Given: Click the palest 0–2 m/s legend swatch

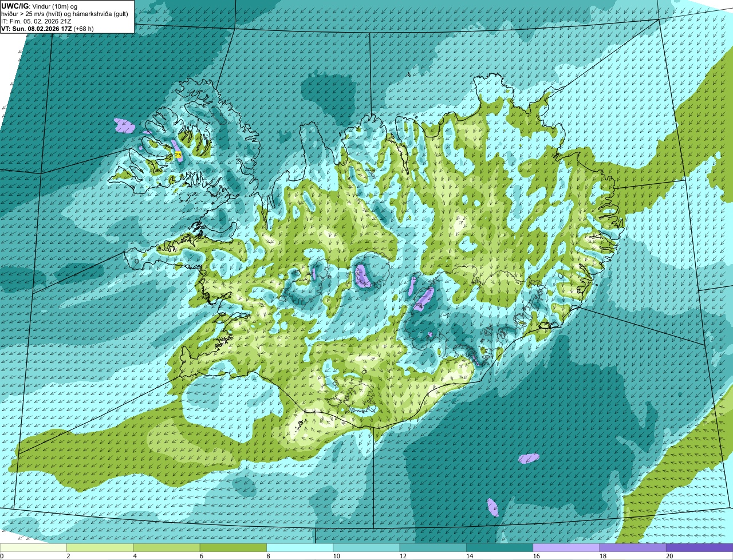Looking at the screenshot, I should (x=33, y=547).
